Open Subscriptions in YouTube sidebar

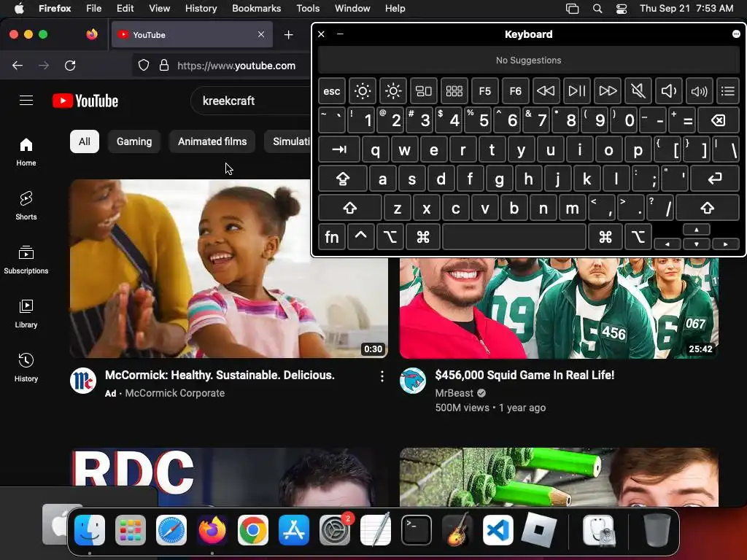tap(26, 260)
